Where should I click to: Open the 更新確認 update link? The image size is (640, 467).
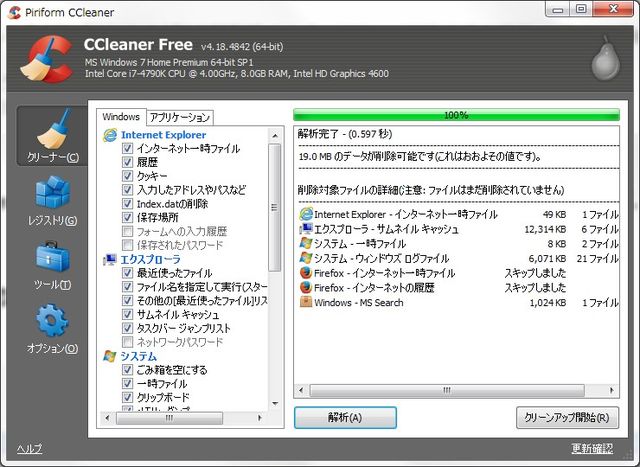pos(592,448)
